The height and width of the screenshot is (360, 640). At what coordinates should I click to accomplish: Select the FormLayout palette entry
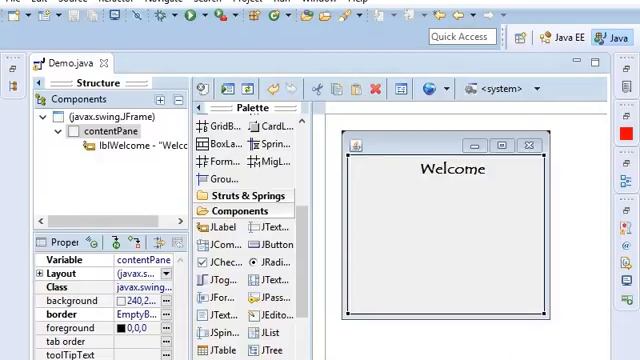point(218,161)
